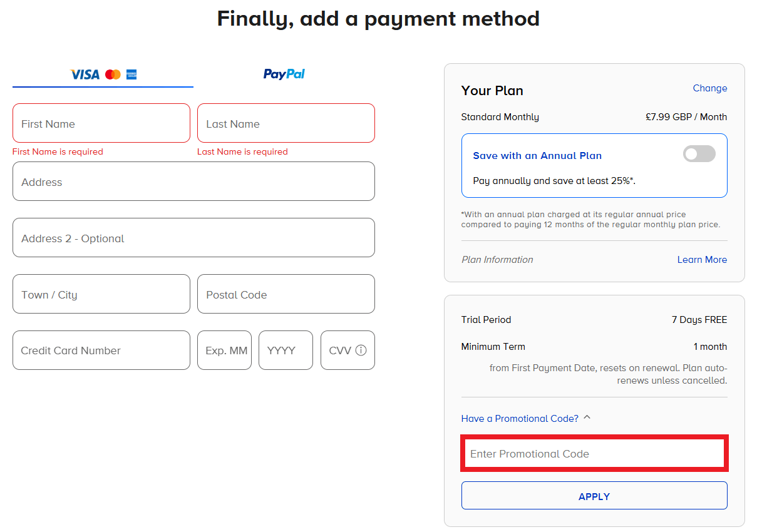This screenshot has height=532, width=757.
Task: Click the Visa logo icon
Action: pos(85,74)
